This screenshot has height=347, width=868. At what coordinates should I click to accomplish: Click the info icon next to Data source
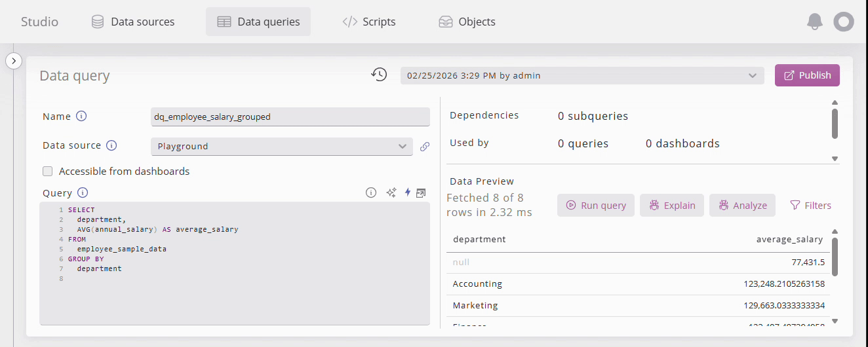(111, 145)
